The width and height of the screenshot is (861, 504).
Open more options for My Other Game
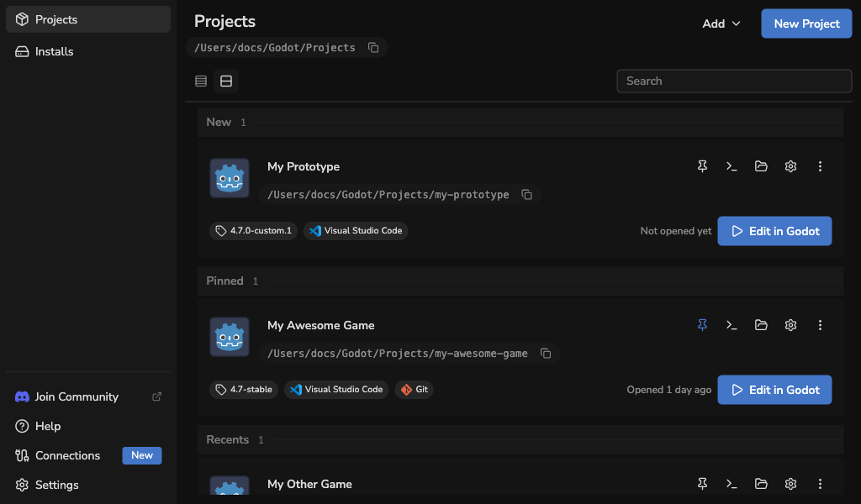[821, 484]
